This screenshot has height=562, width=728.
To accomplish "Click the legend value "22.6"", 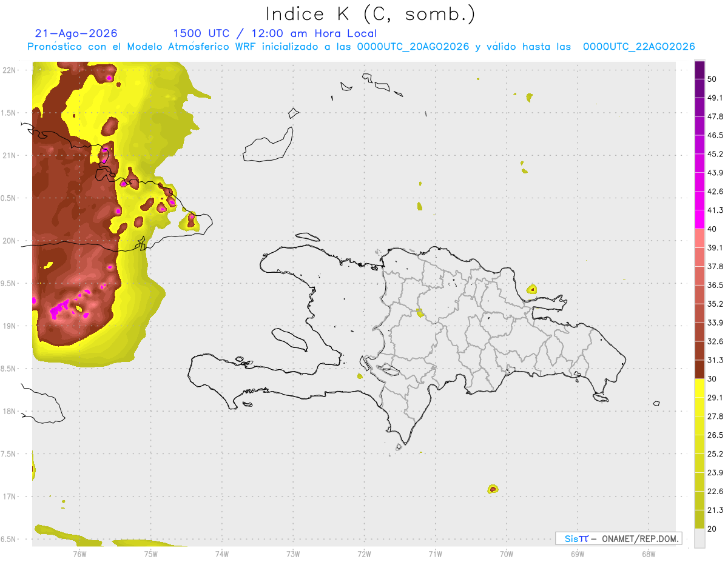I will click(715, 491).
